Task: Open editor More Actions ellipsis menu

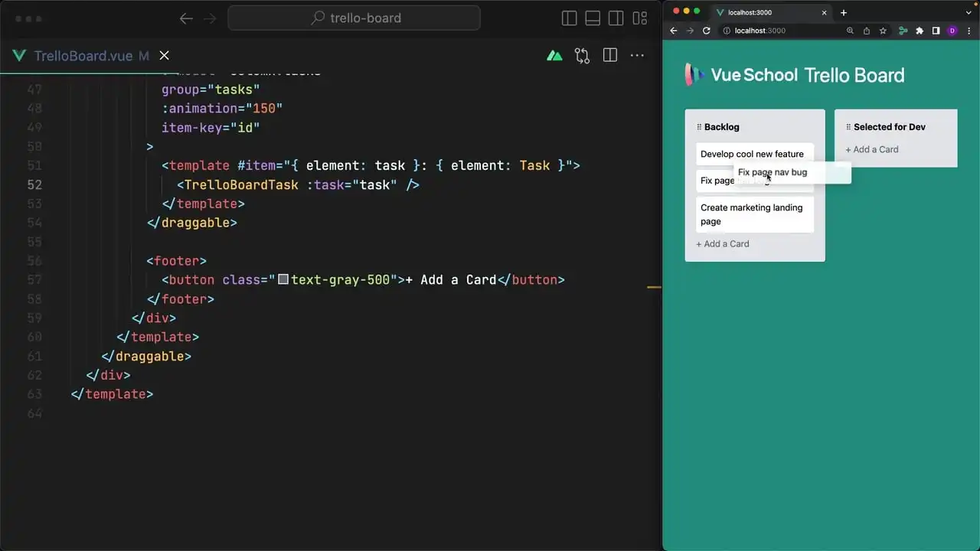Action: click(x=637, y=55)
